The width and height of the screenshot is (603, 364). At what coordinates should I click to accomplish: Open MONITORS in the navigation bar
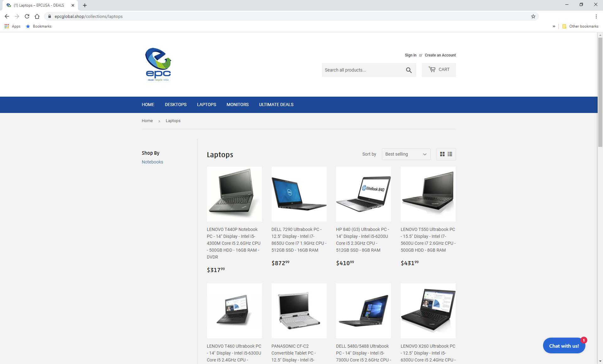[237, 104]
